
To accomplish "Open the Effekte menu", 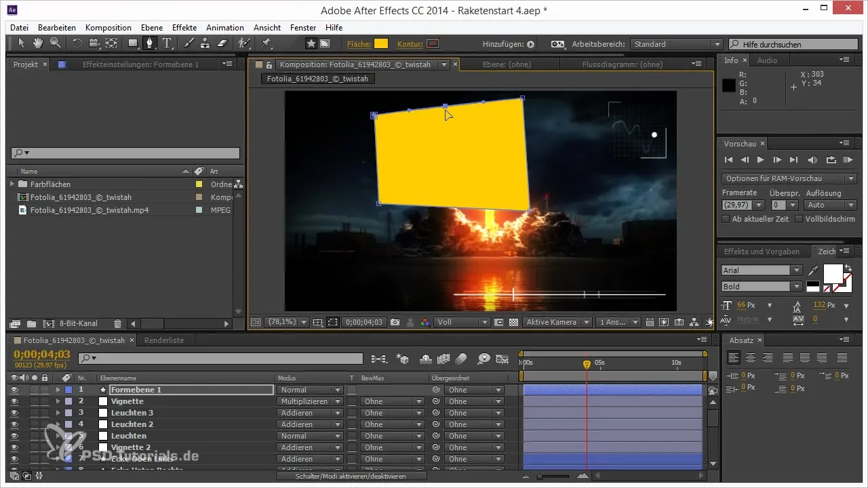I will coord(184,28).
